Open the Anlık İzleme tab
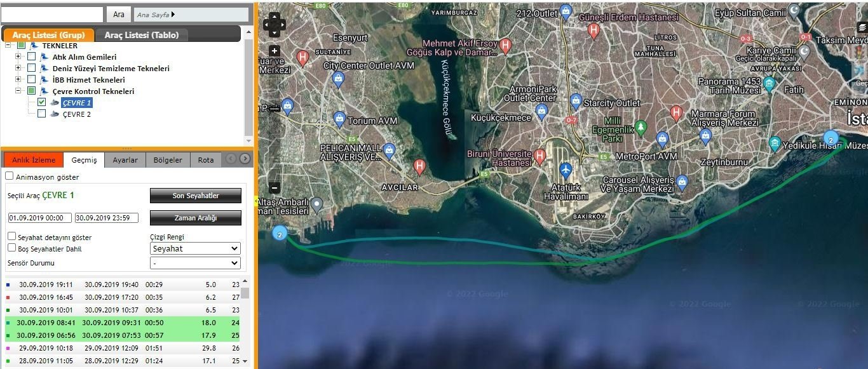The height and width of the screenshot is (369, 868). tap(34, 160)
